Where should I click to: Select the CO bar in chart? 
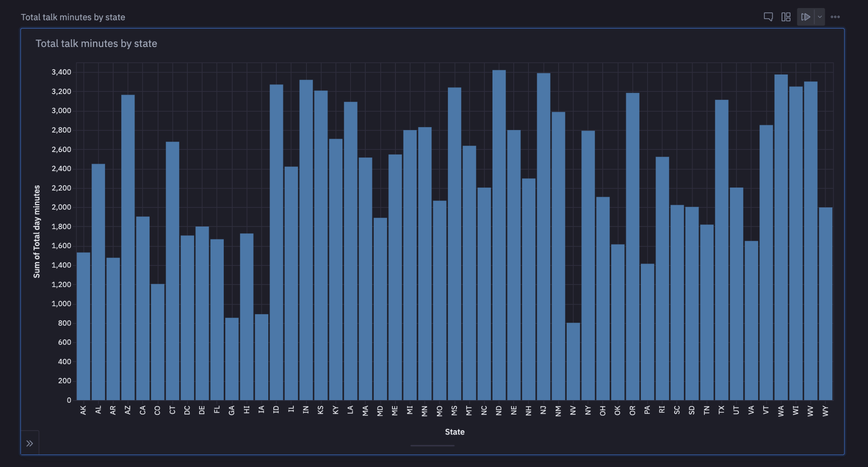pos(158,342)
